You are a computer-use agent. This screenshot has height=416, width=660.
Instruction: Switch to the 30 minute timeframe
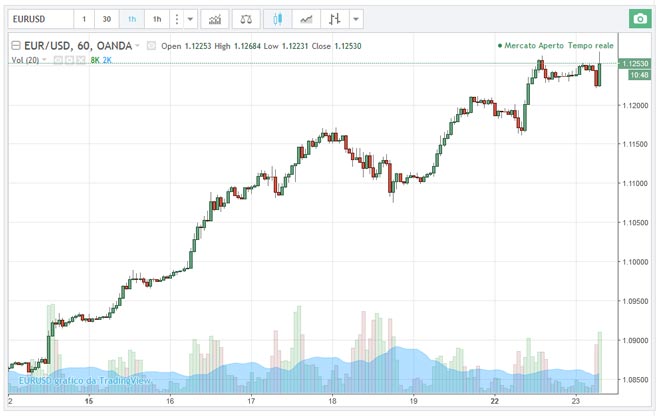(107, 19)
